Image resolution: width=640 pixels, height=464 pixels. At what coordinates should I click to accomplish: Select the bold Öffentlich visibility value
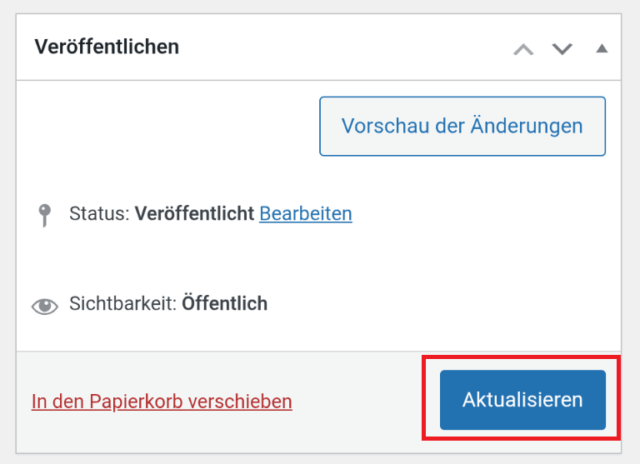224,303
